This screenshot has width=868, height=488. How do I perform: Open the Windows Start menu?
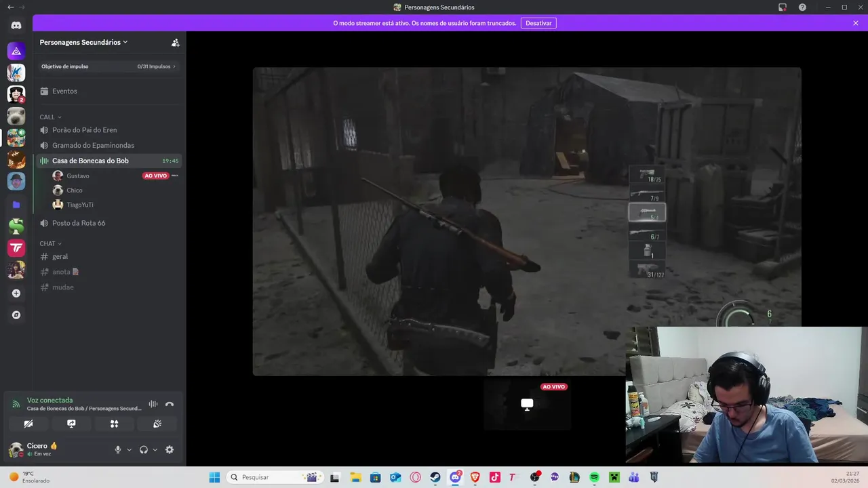coord(214,477)
